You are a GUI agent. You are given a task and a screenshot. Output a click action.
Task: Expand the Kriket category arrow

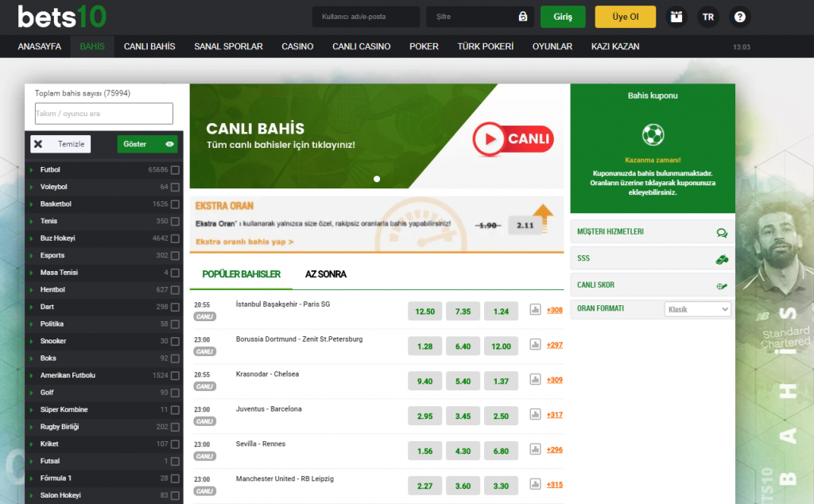31,444
